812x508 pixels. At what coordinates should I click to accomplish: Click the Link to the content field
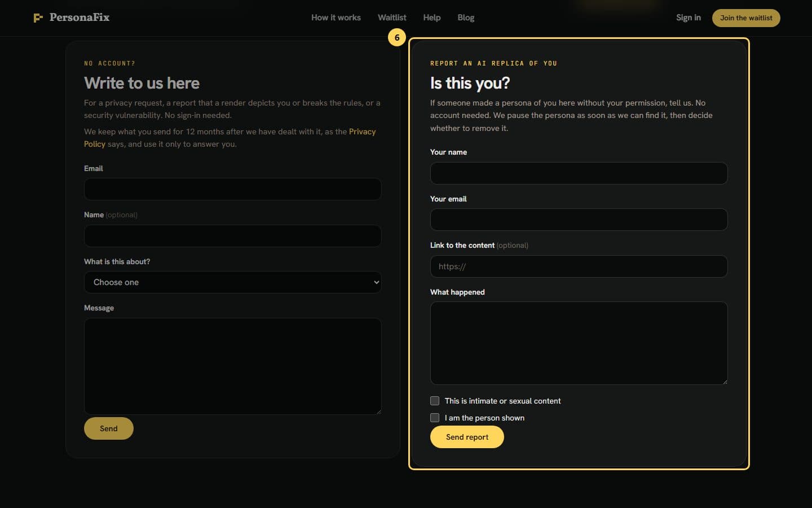tap(579, 266)
